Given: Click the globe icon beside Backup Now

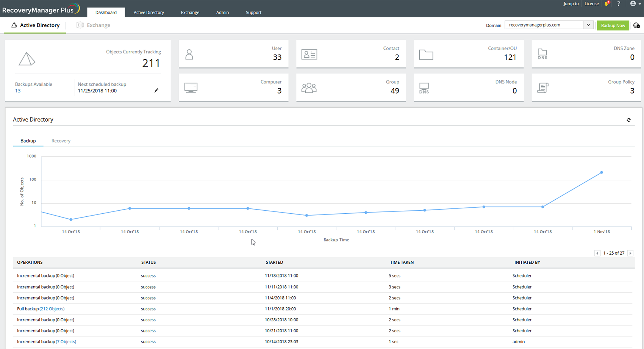Looking at the screenshot, I should tap(636, 25).
